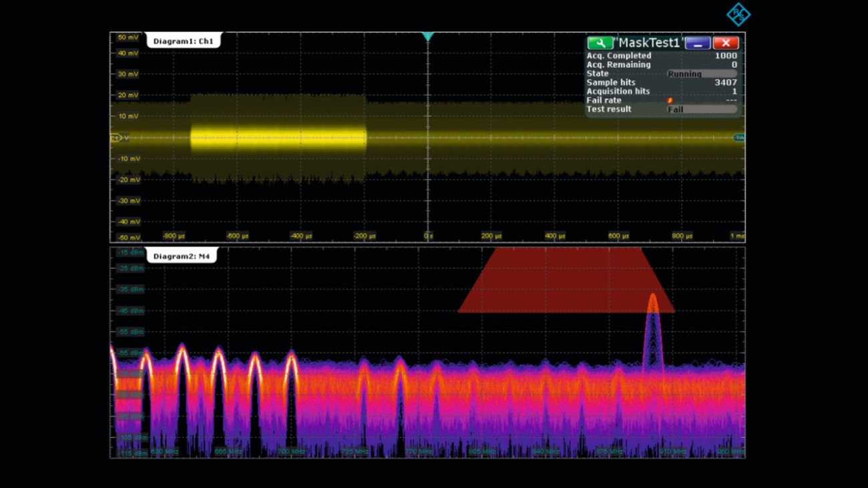Viewport: 868px width, 488px height.
Task: Minimize the MaskTest1 result box
Action: 697,43
